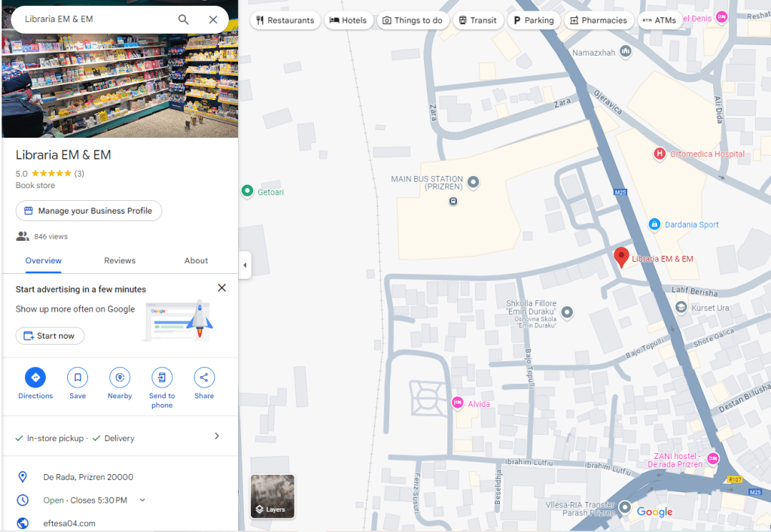Click the Directions icon button
This screenshot has width=771, height=532.
(35, 377)
